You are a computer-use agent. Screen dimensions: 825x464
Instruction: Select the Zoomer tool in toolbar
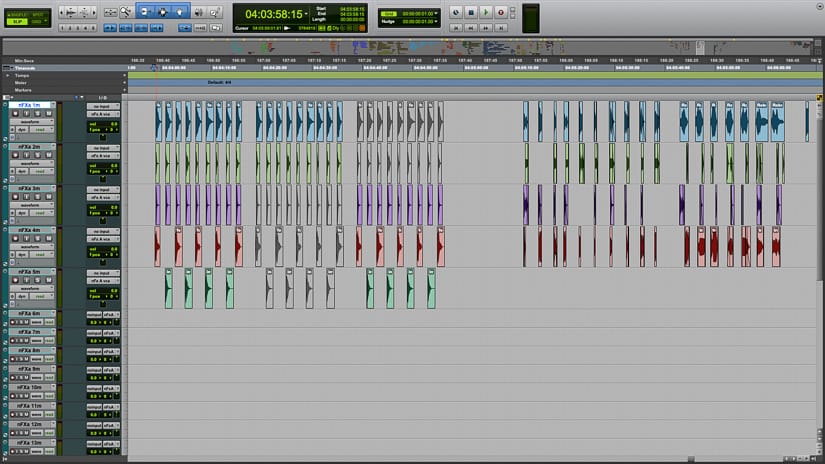pos(127,12)
